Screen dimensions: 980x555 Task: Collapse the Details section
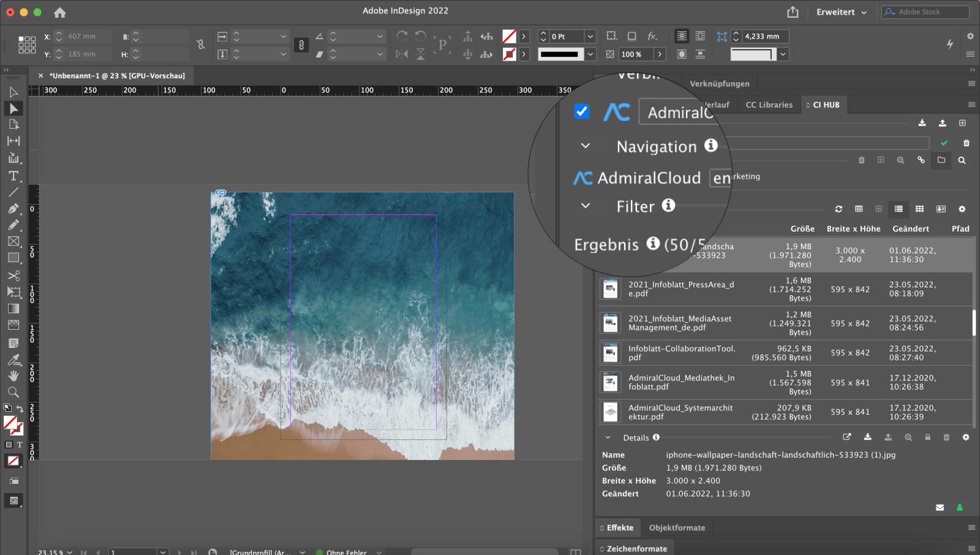tap(608, 438)
